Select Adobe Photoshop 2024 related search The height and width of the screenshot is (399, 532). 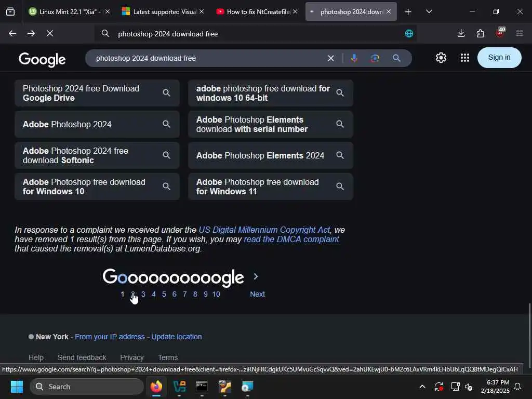97,124
